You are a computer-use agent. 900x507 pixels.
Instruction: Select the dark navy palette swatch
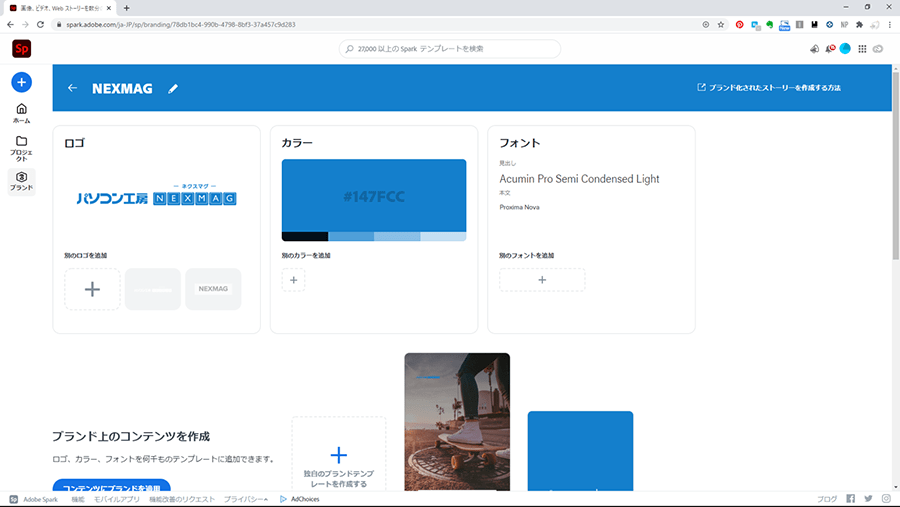305,237
